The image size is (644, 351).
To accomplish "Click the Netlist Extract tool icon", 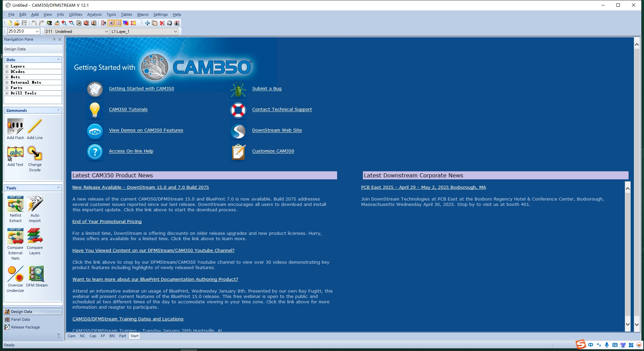I will [x=15, y=204].
